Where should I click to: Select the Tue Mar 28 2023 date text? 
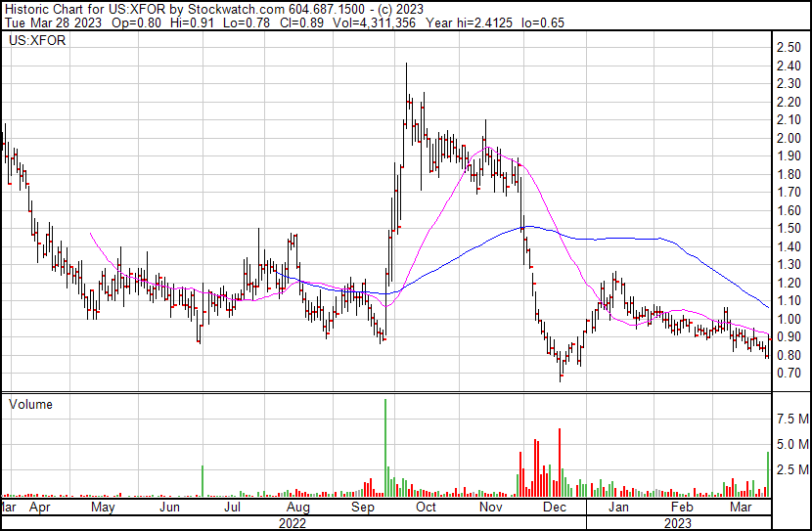tap(44, 22)
